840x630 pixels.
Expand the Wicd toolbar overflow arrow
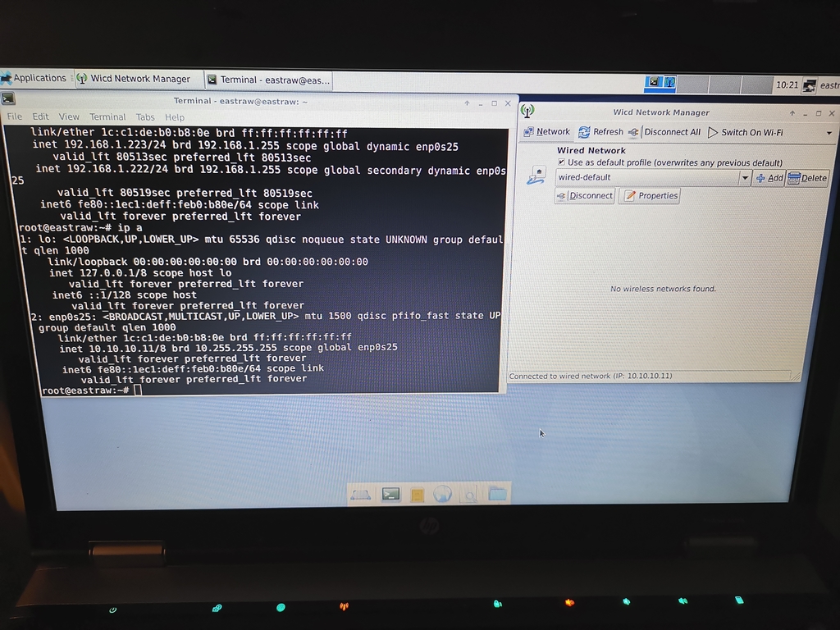[829, 133]
